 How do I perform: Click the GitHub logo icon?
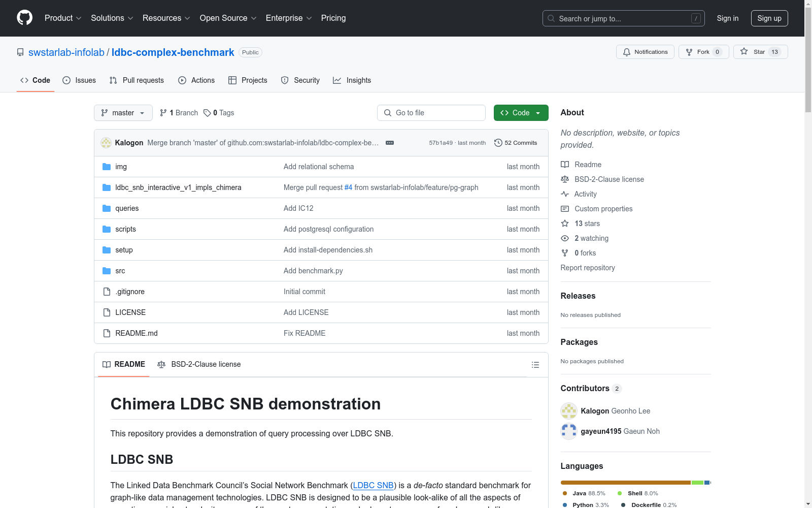click(x=24, y=18)
